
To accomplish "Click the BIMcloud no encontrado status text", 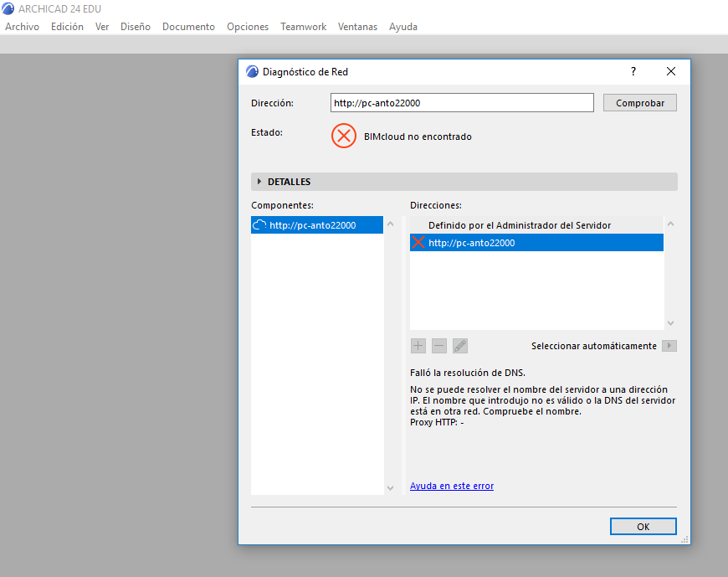I will 418,137.
